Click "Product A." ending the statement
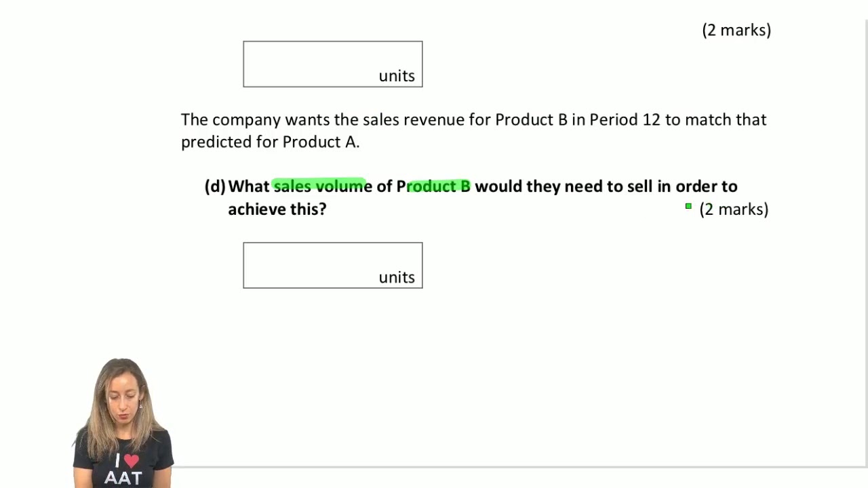The width and height of the screenshot is (868, 488). [x=321, y=142]
